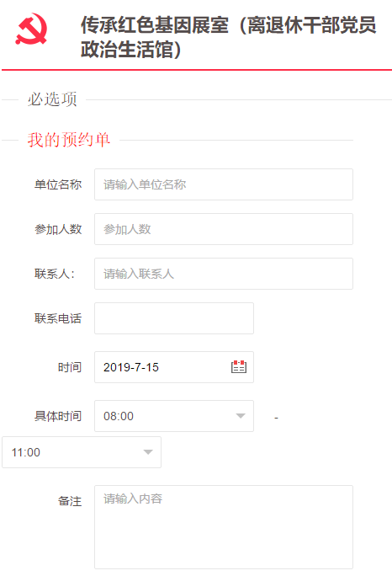Image resolution: width=392 pixels, height=576 pixels.
Task: Click the 时间 date label
Action: pos(70,367)
